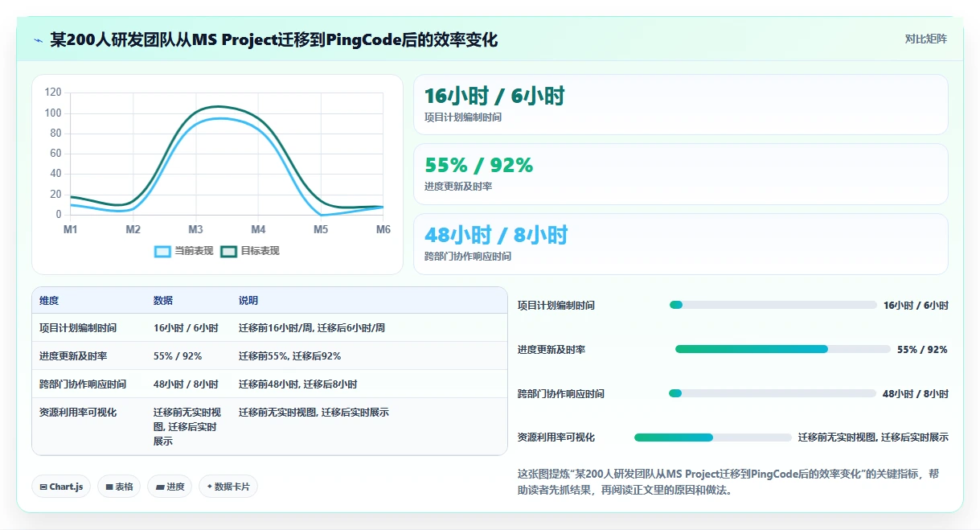Open the 16小时 / 6小时 stat card
Screen dimensions: 980x530
coord(680,105)
